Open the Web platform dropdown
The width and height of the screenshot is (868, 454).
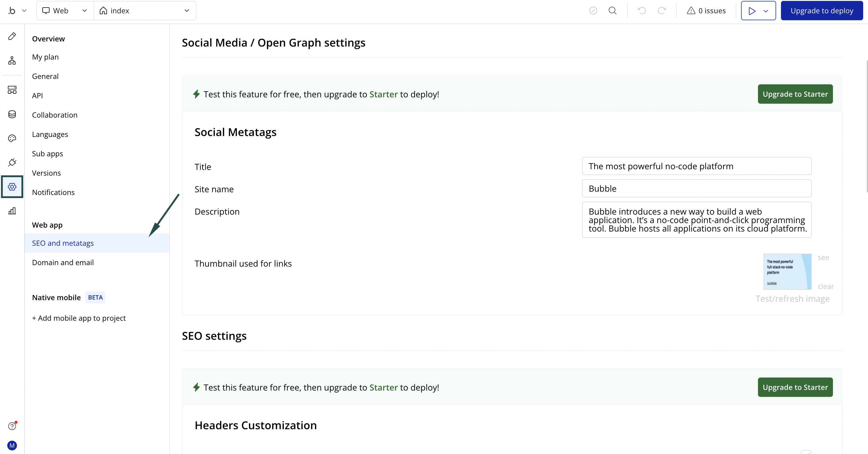(65, 11)
